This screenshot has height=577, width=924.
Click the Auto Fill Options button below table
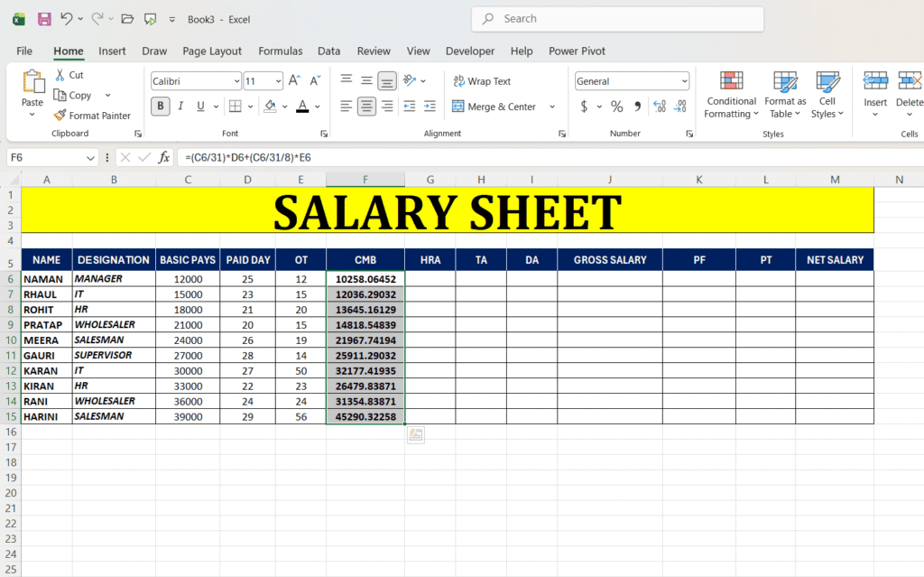click(x=415, y=435)
